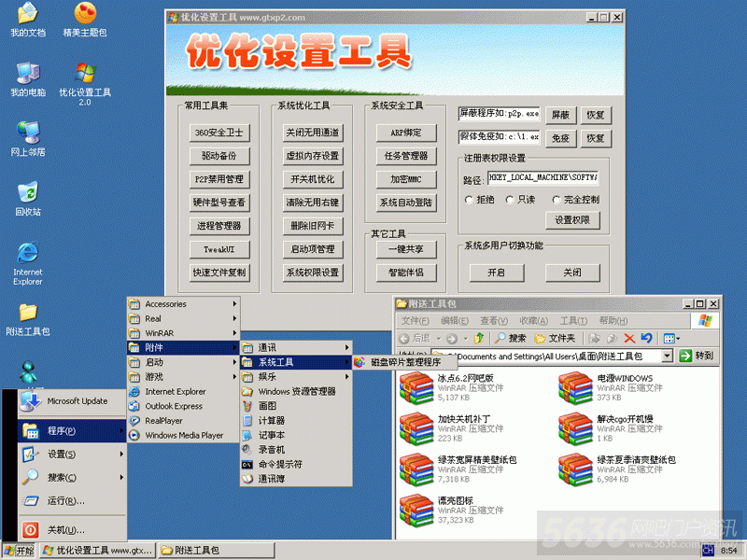
Task: Click the 清除无用右键 button
Action: coord(313,203)
